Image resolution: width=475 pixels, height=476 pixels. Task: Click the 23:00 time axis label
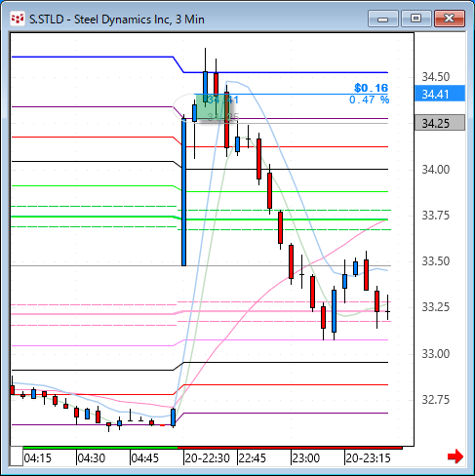(306, 458)
